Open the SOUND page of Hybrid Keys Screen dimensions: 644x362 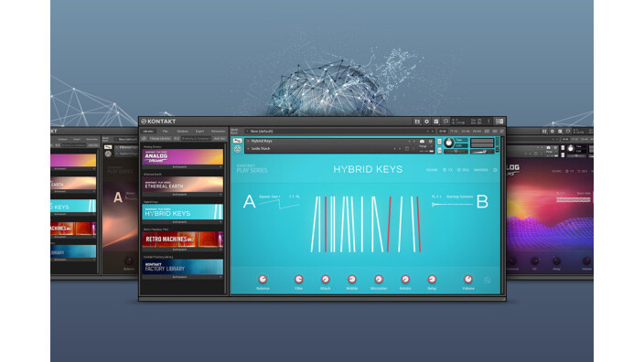432,170
